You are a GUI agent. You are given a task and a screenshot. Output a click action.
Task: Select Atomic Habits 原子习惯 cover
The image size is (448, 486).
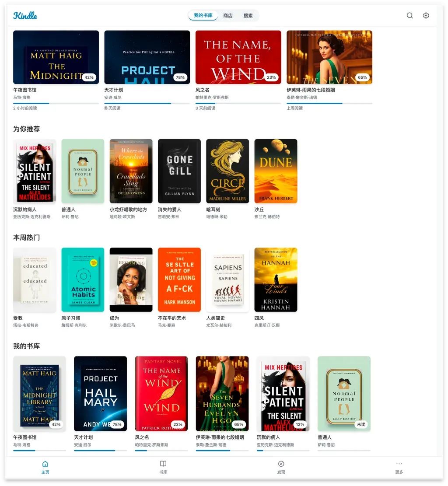(x=83, y=280)
